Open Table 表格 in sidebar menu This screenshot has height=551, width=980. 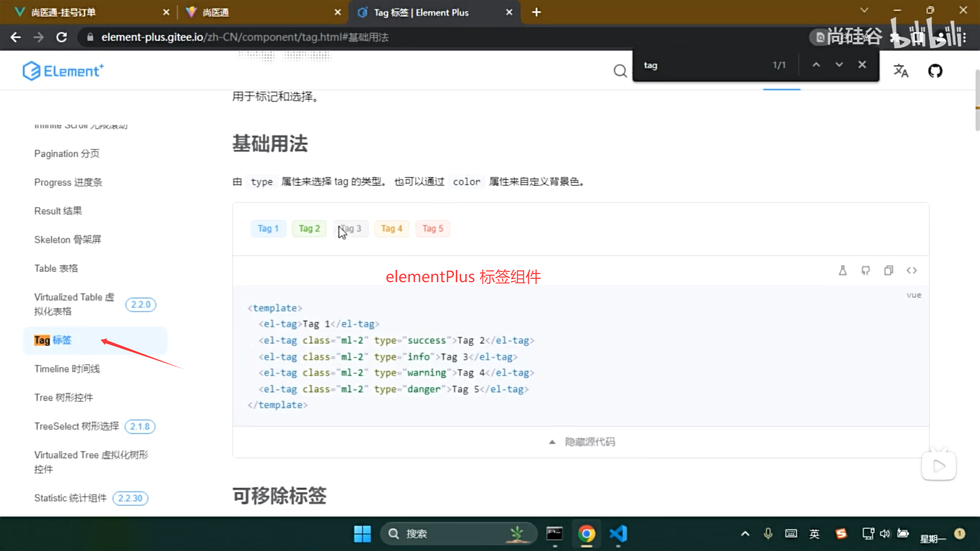coord(56,268)
